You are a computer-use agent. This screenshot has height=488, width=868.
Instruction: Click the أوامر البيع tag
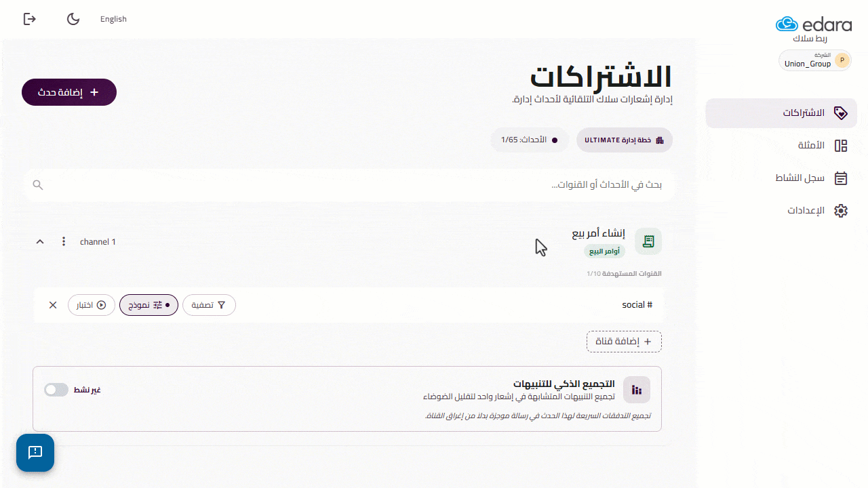click(x=605, y=251)
